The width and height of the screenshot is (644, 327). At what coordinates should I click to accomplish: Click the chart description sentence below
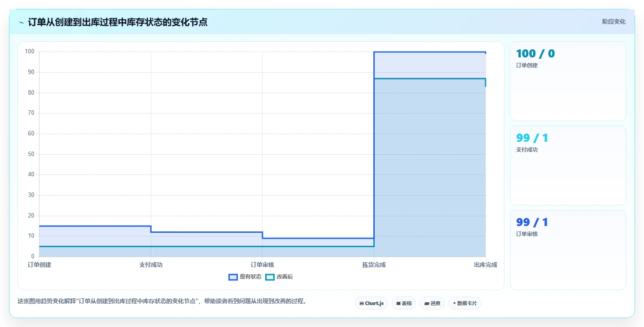point(162,301)
